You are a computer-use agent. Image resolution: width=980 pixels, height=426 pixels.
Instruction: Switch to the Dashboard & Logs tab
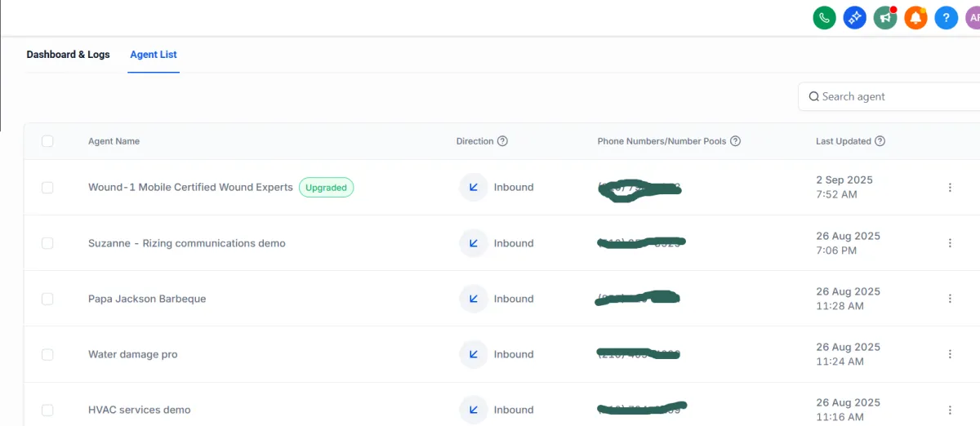pos(68,55)
